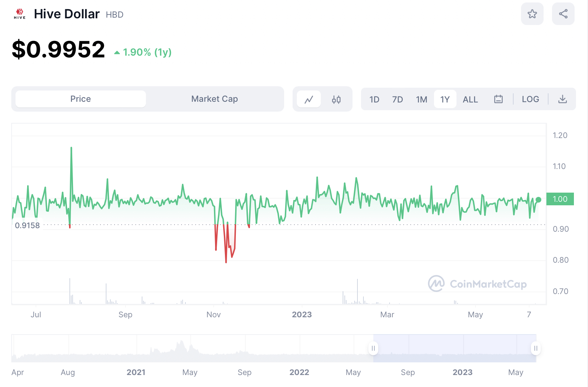This screenshot has width=588, height=387.
Task: Set chart range to 1Y
Action: [445, 99]
